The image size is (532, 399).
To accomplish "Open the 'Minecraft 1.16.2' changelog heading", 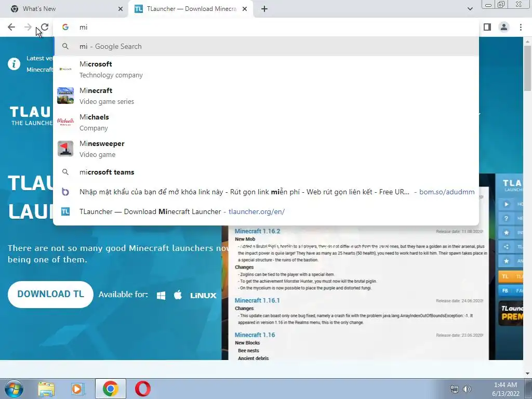I will click(257, 231).
